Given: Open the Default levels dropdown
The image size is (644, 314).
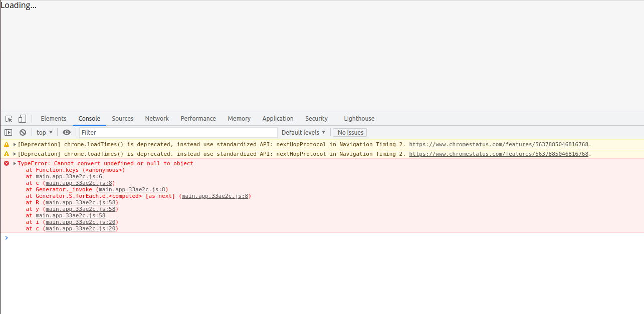Looking at the screenshot, I should [303, 132].
